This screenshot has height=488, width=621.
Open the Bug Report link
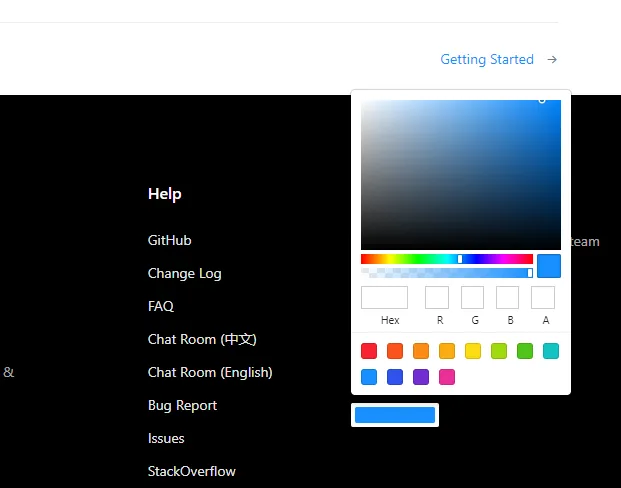pyautogui.click(x=182, y=405)
